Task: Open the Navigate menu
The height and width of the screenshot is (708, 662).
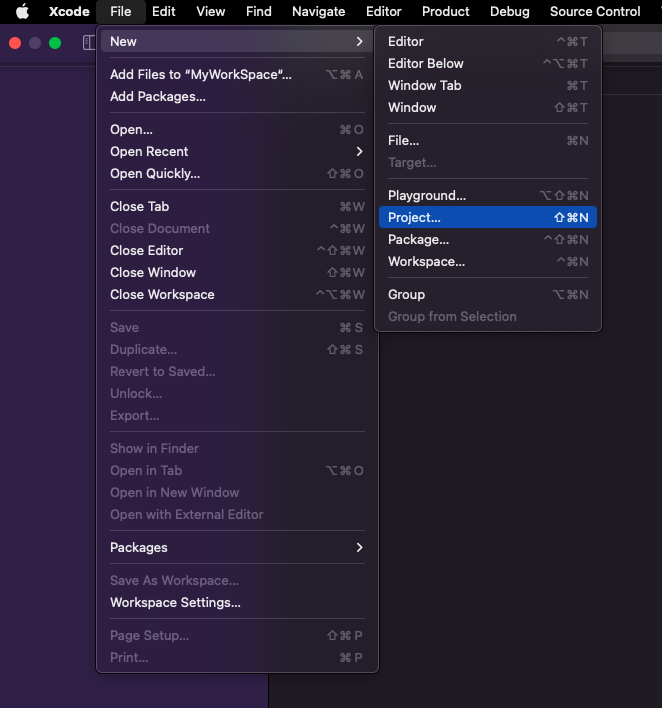Action: (x=318, y=11)
